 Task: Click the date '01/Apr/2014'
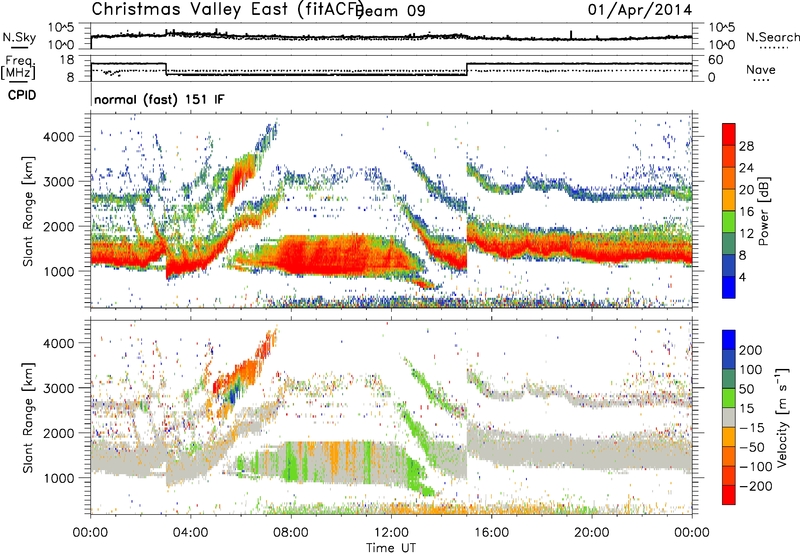[x=640, y=10]
